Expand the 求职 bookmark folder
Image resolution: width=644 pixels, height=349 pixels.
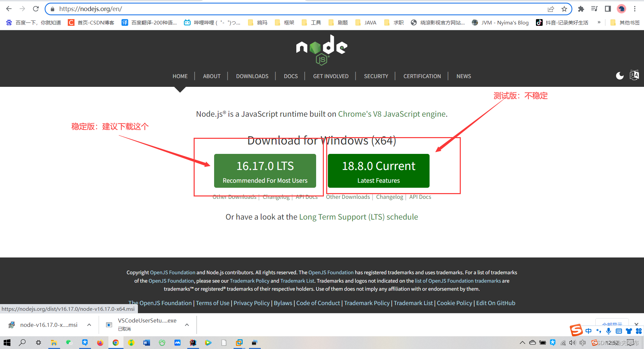click(x=394, y=22)
